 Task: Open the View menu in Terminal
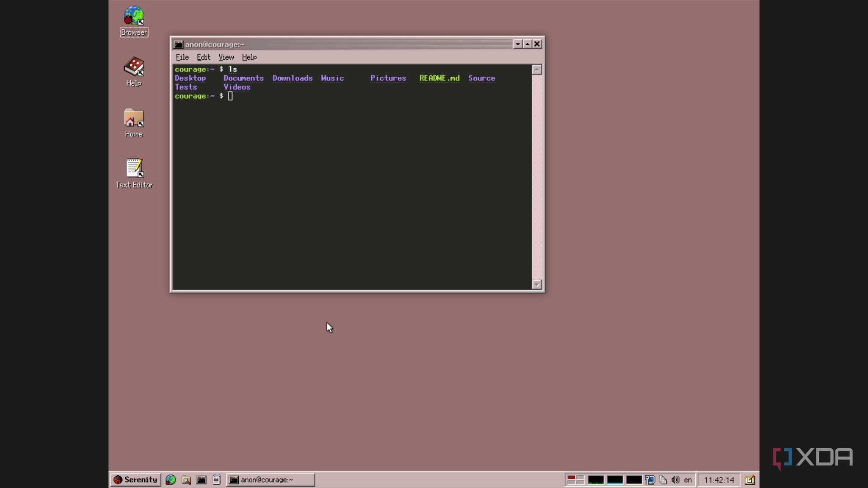[x=226, y=57]
